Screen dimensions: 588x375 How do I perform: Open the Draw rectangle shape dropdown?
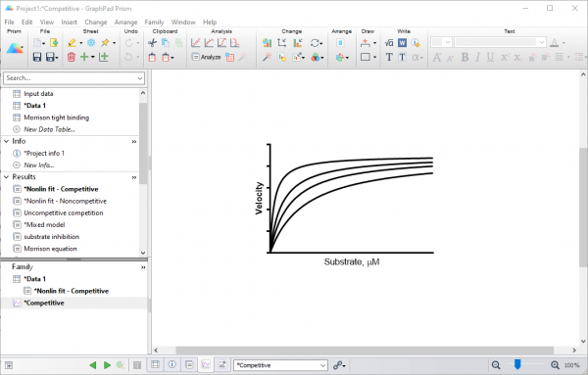tap(374, 58)
